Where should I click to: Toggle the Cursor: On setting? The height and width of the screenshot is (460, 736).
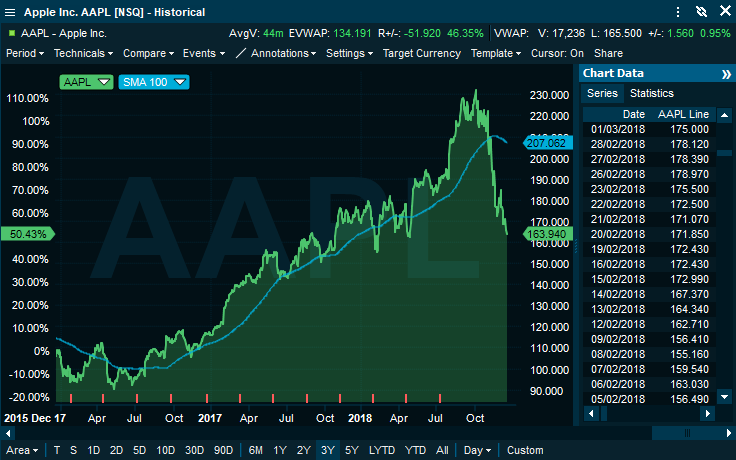[x=557, y=53]
